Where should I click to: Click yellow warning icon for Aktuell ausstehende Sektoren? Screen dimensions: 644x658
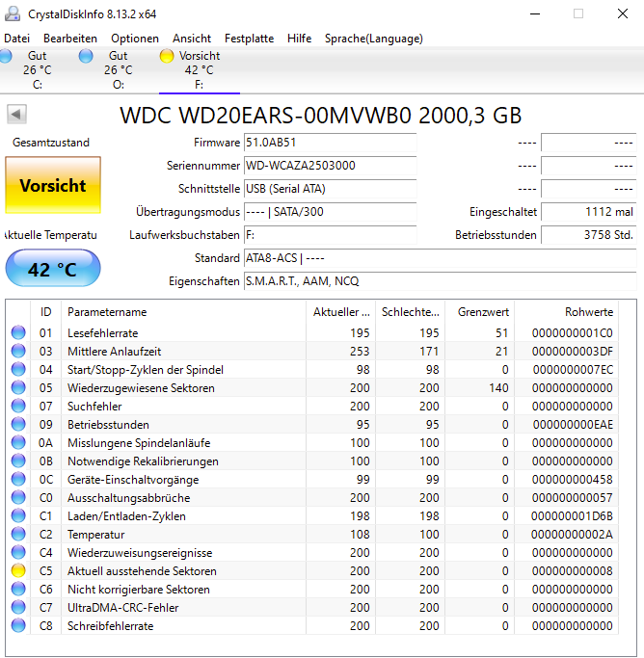coord(18,570)
